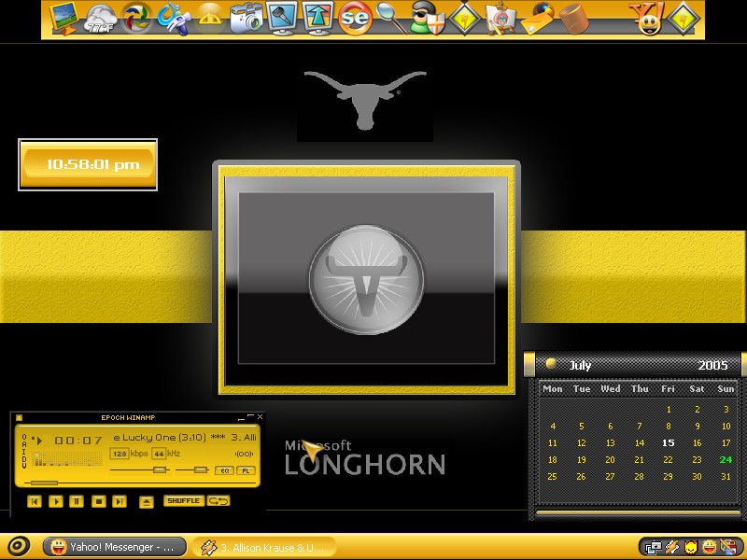Toggle the PL playlist window
This screenshot has height=560, width=747.
coord(246,470)
